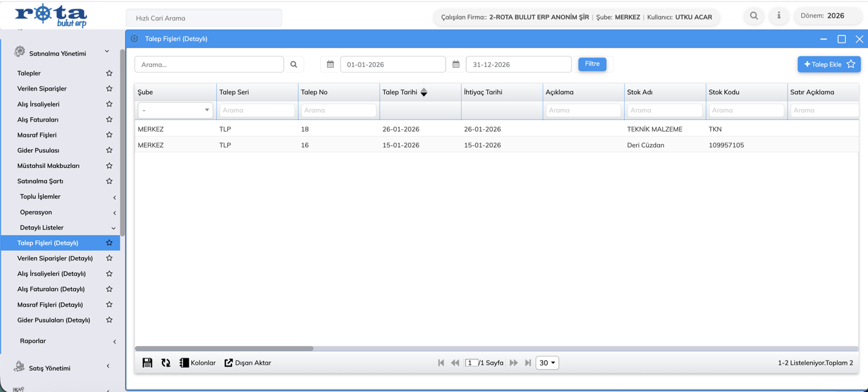
Task: Go to the next page arrow
Action: pos(514,363)
